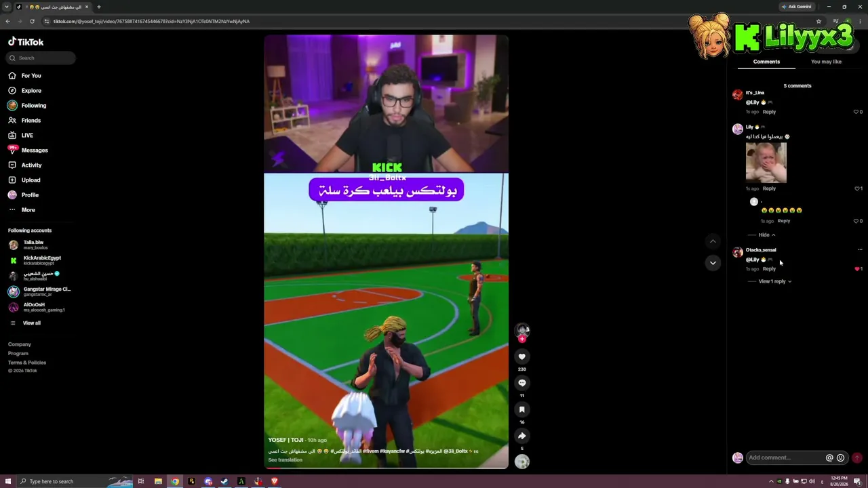Open the KickArabicEgypt followed account
868x488 pixels.
pos(35,260)
